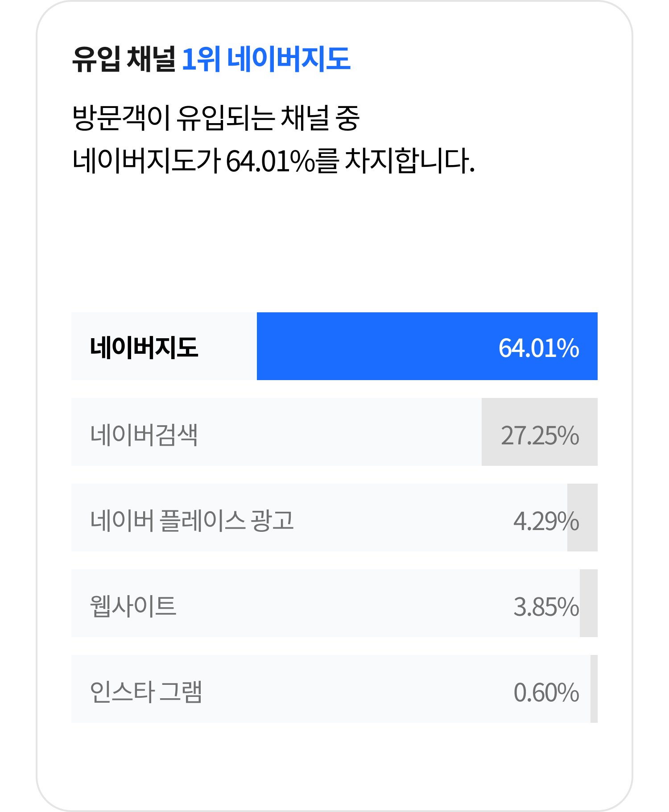The image size is (669, 812).
Task: Click the gray bar beside 4.29%
Action: pyautogui.click(x=582, y=518)
